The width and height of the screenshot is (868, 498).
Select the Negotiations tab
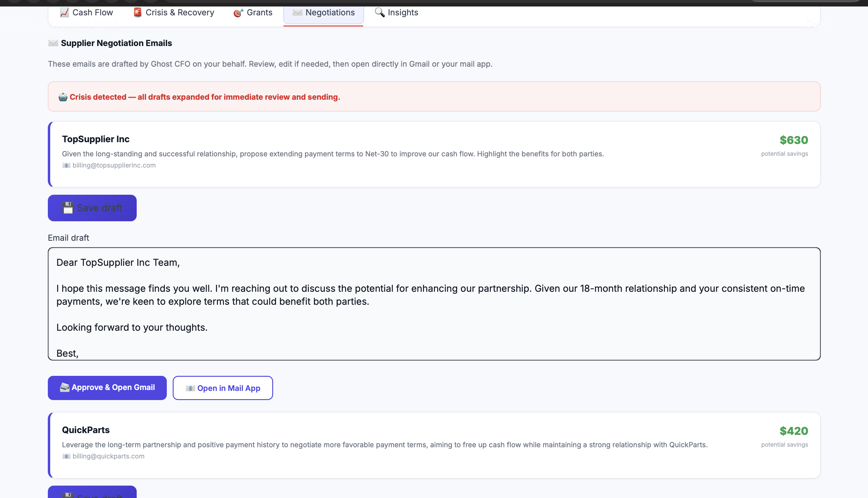point(329,13)
